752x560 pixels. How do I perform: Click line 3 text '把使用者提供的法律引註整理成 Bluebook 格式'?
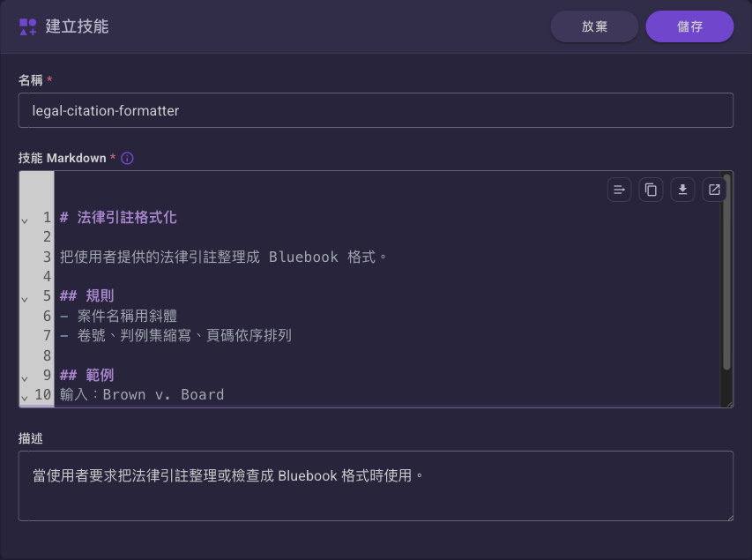pyautogui.click(x=218, y=258)
